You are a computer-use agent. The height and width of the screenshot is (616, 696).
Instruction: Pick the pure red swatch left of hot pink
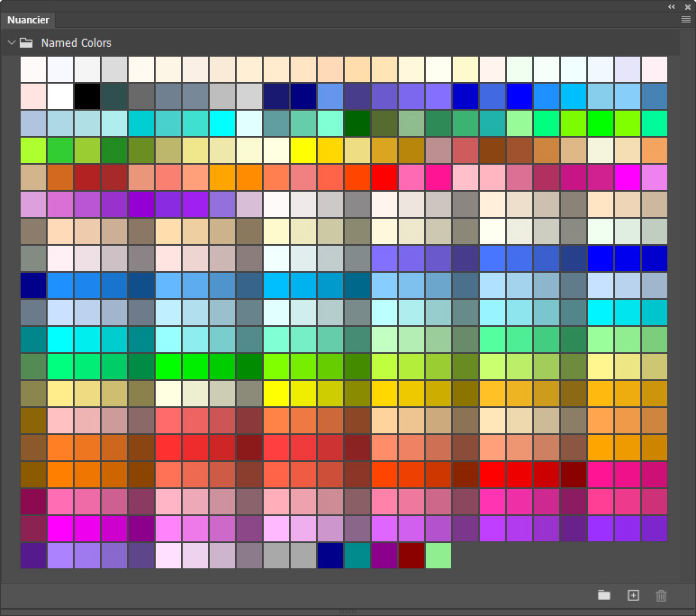click(384, 177)
